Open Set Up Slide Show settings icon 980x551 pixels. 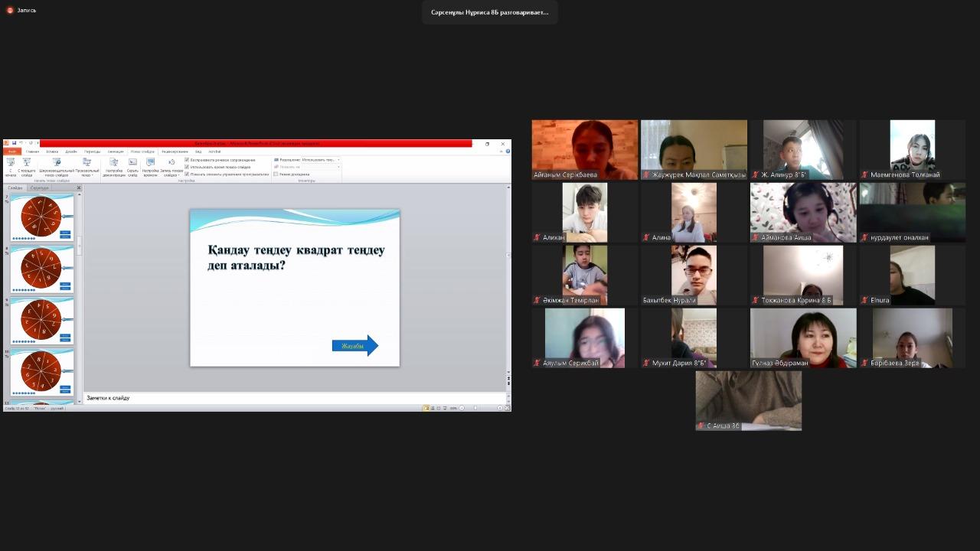tap(113, 163)
